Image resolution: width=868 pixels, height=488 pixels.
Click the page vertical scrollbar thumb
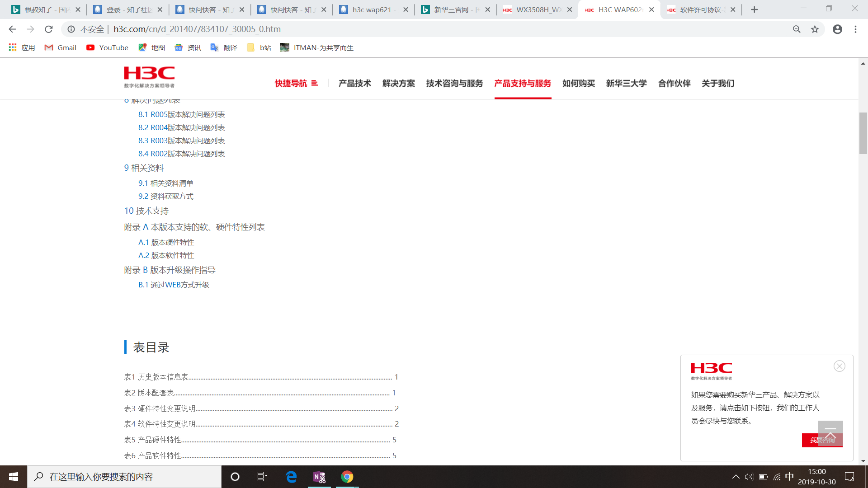[x=863, y=133]
